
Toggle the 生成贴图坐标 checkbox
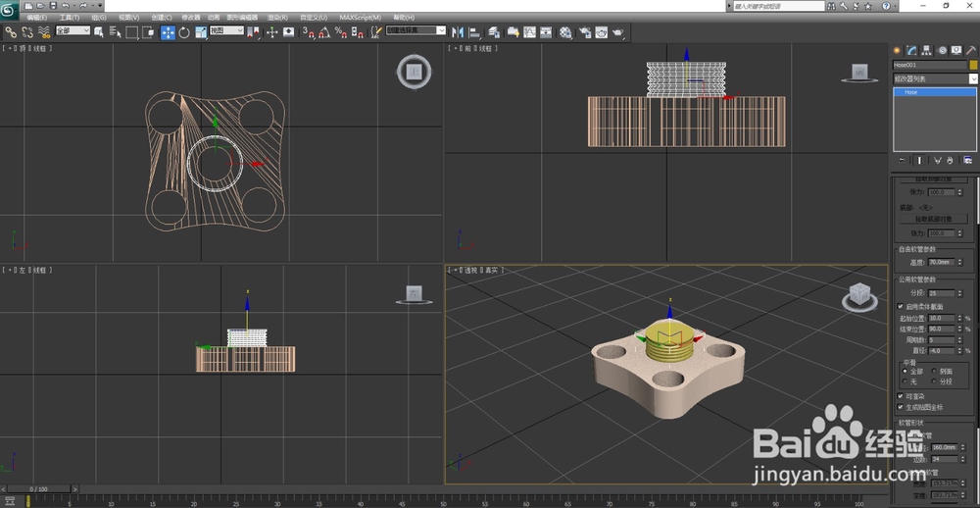(901, 407)
